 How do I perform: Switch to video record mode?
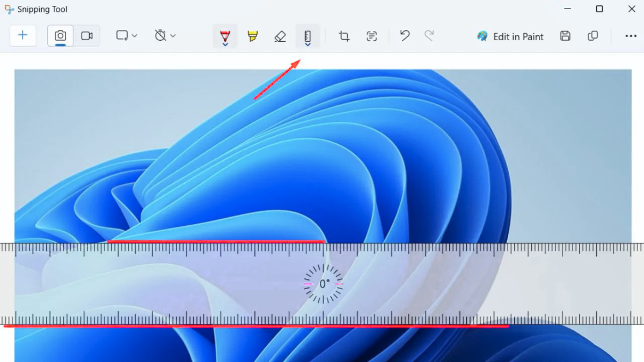(87, 35)
